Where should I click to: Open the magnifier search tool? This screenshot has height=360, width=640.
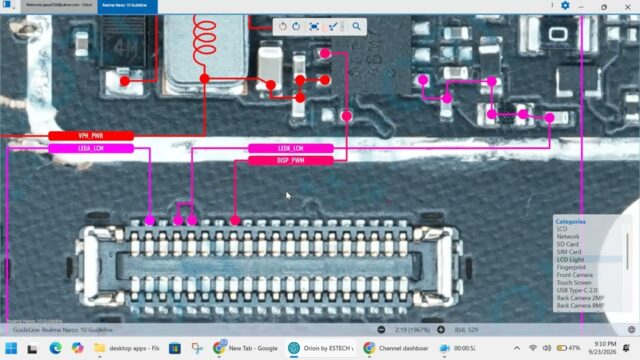(x=356, y=27)
